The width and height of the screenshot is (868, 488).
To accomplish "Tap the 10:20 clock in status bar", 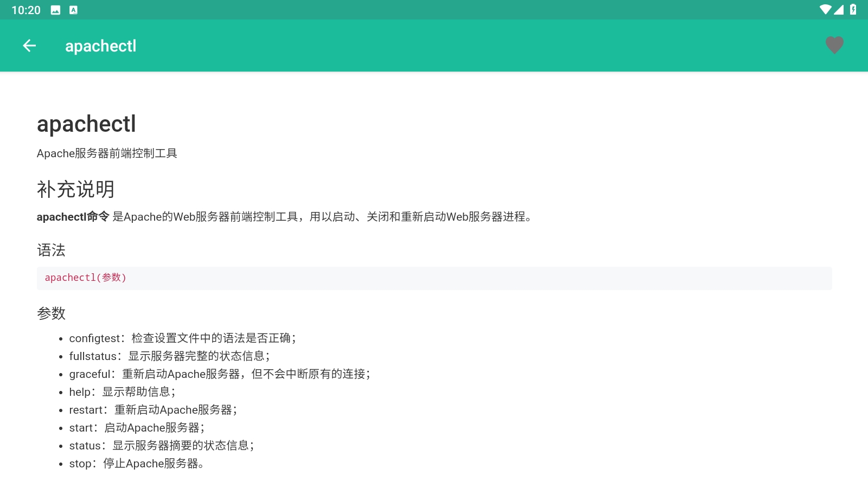I will [x=26, y=10].
